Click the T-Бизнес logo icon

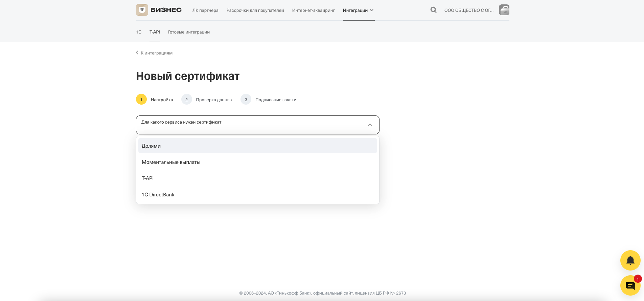142,10
